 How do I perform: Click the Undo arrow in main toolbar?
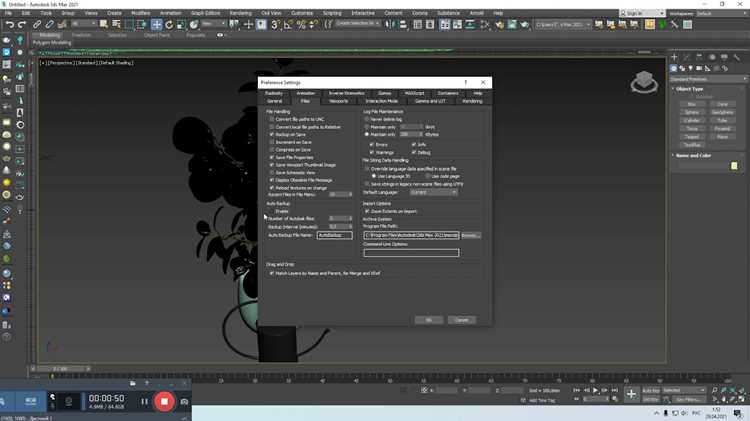9,24
